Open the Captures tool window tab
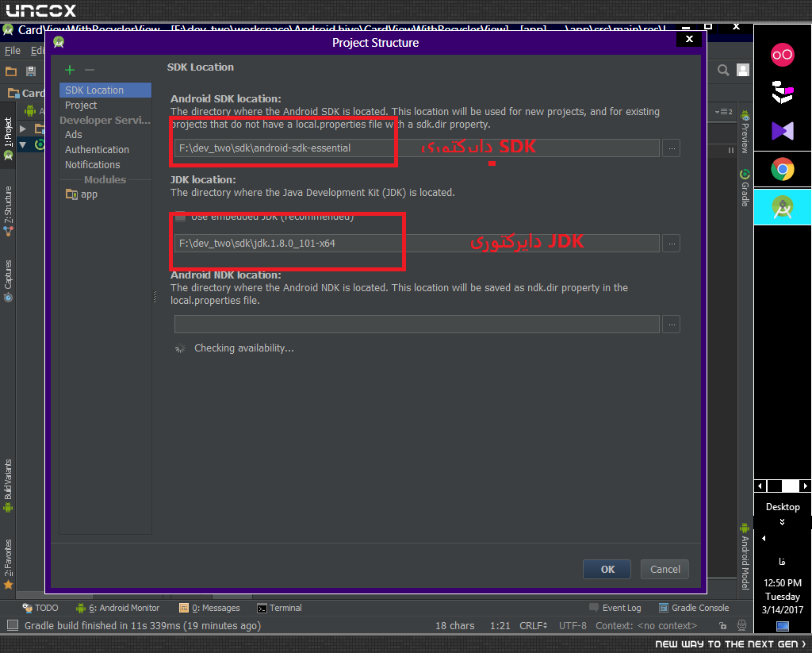The image size is (812, 653). pos(8,281)
